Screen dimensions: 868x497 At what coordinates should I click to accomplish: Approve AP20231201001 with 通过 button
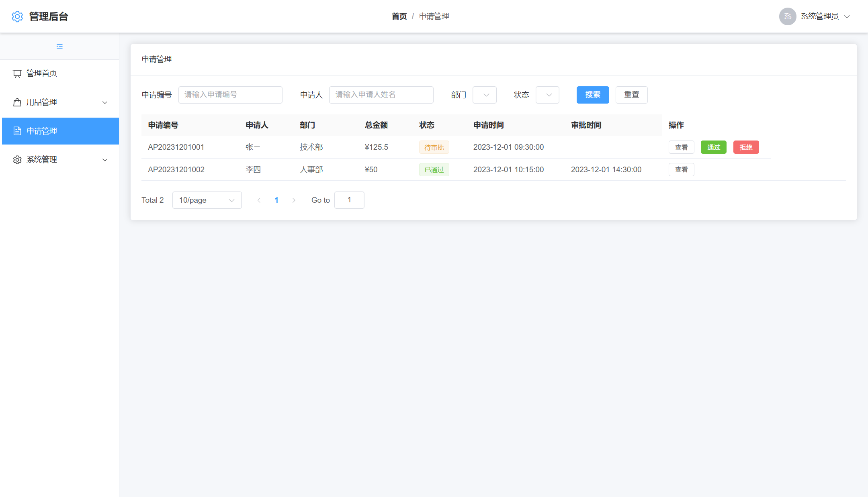[x=713, y=147]
